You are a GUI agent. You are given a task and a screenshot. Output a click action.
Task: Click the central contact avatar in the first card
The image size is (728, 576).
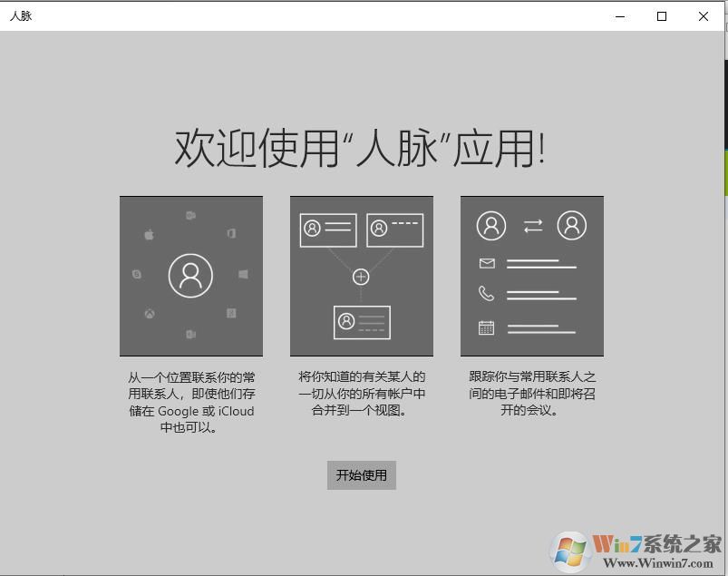click(x=190, y=276)
